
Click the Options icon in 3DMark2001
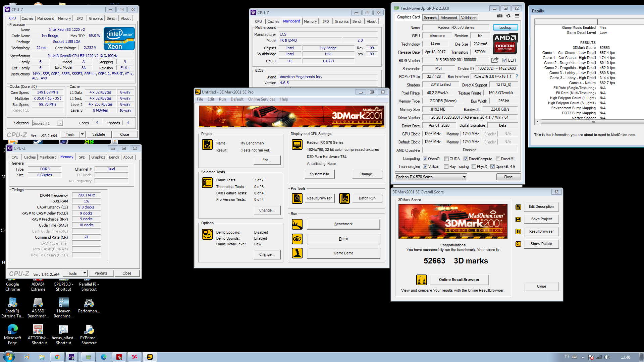coord(207,234)
